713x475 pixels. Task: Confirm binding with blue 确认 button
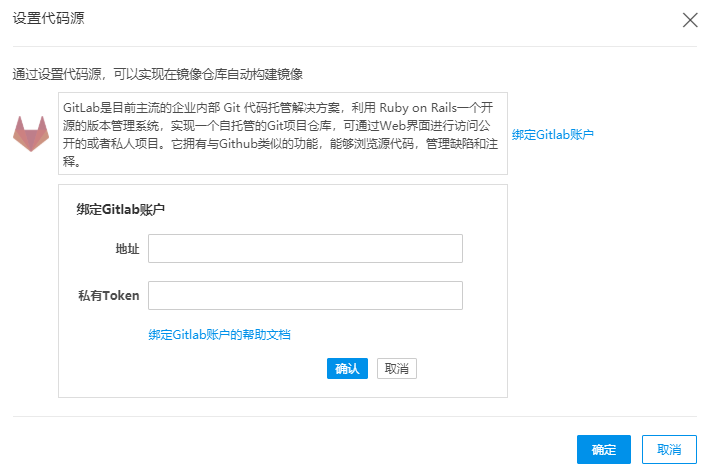pos(347,368)
